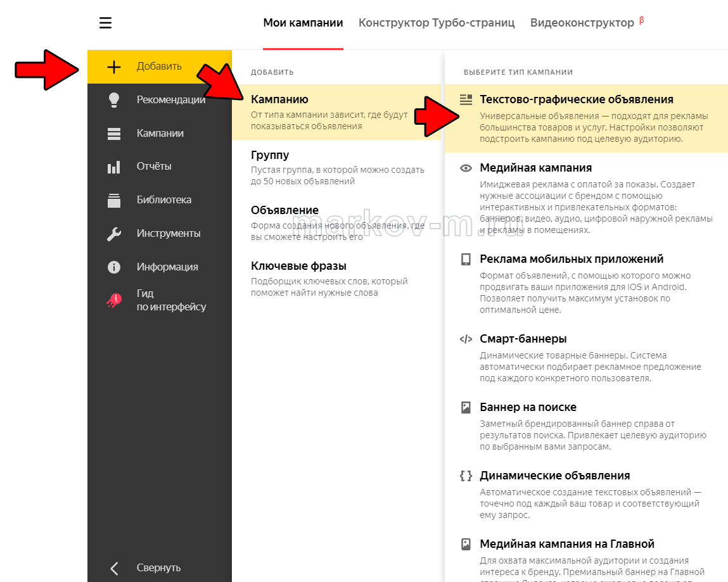Click the eye icon for Медийная кампания
The width and height of the screenshot is (728, 582).
466,168
